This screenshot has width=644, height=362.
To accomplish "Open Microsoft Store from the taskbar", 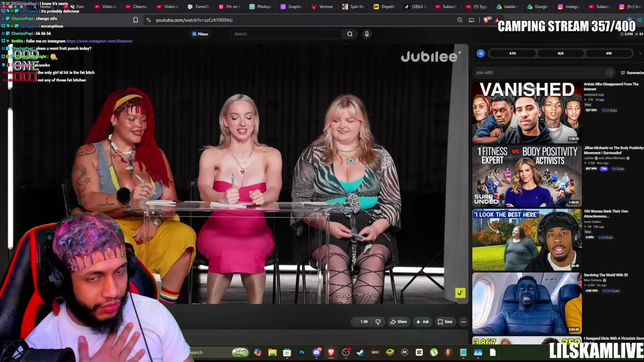I will tap(287, 352).
